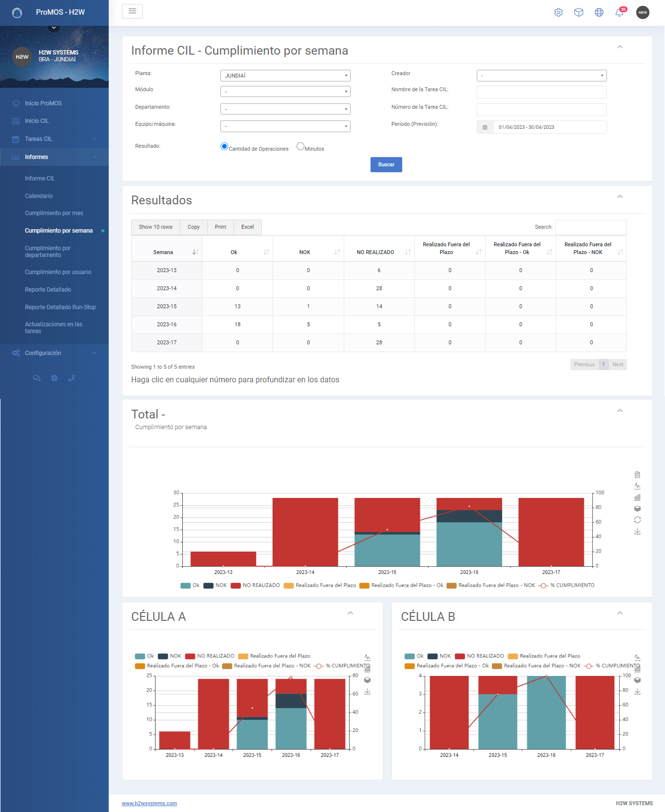Image resolution: width=665 pixels, height=812 pixels.
Task: Open Inicio ProMOS in the sidebar
Action: tap(43, 103)
